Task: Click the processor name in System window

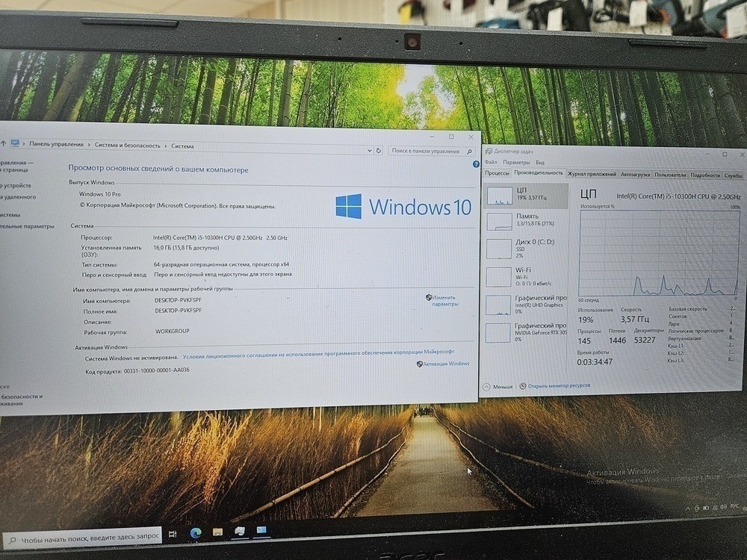Action: 220,237
